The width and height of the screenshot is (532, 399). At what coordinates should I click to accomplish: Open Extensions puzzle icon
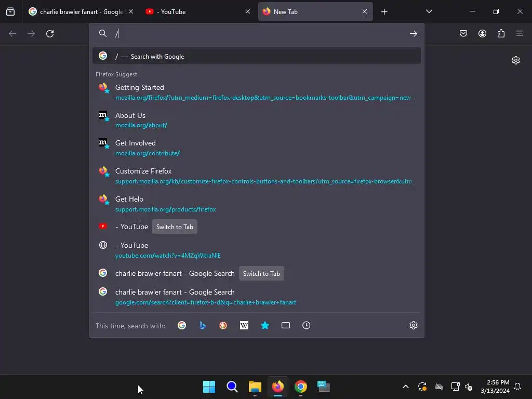[x=501, y=33]
